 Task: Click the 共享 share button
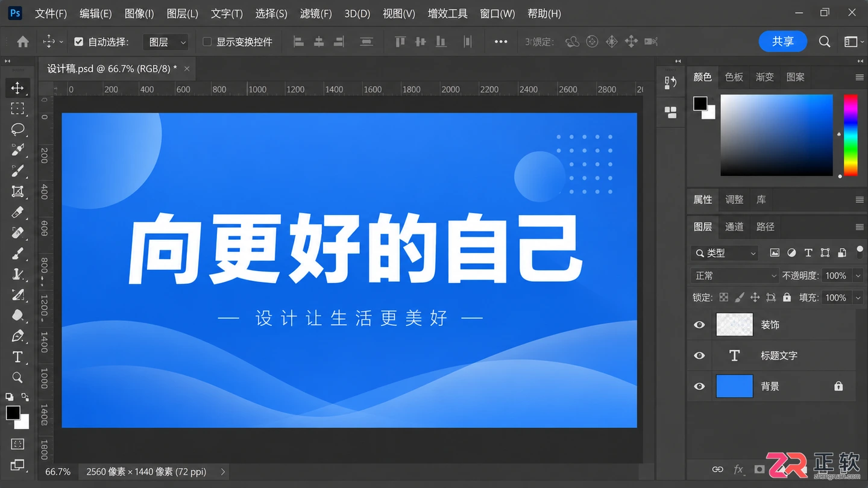[783, 42]
